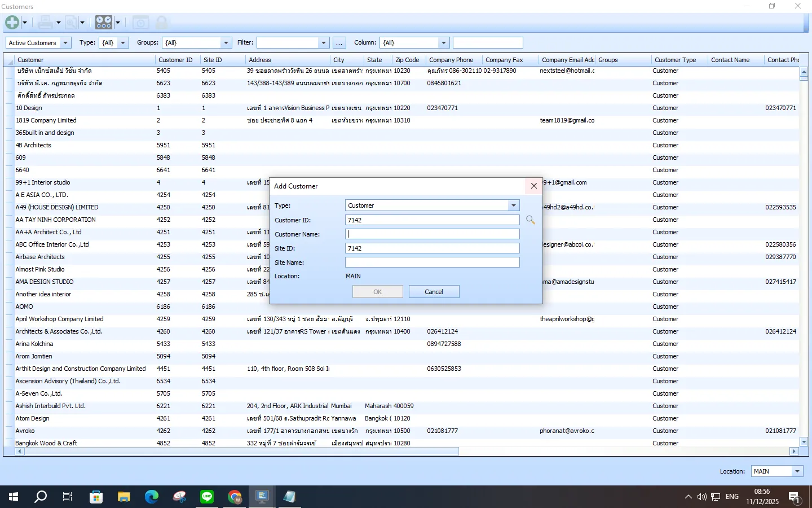Open the Active Customers dropdown
Screen dimensions: 812x508
pos(65,43)
